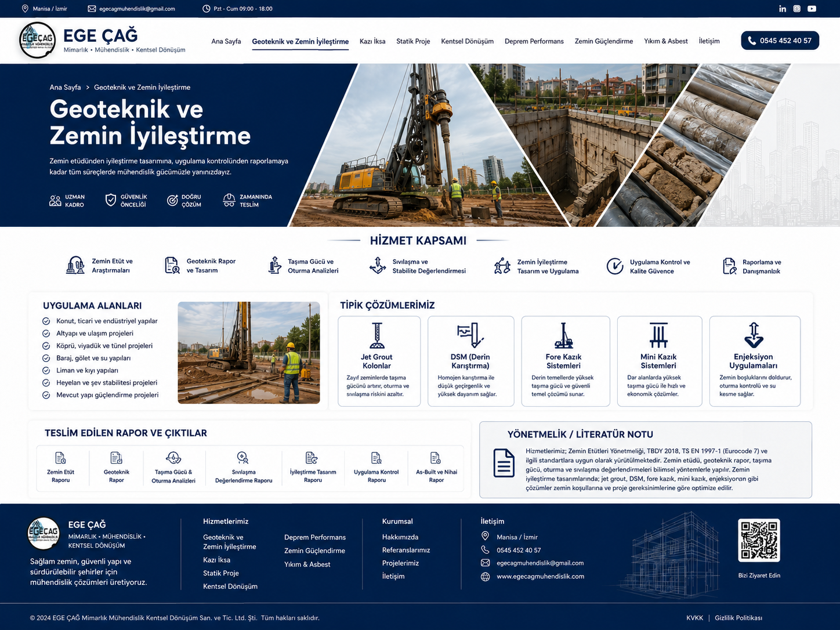The height and width of the screenshot is (630, 840).
Task: Click the Sıvılaşma ve Stabilite icon
Action: click(378, 265)
